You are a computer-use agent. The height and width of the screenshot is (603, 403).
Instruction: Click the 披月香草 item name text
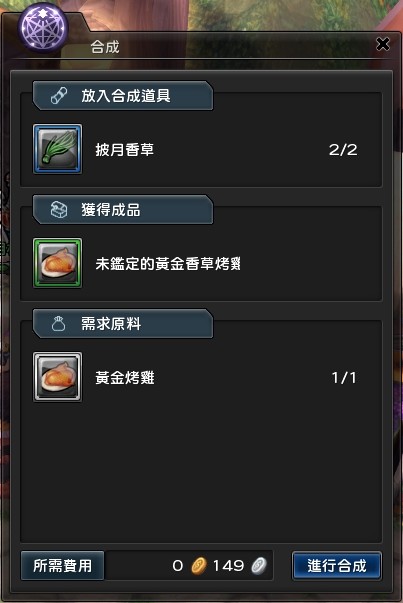coord(125,150)
